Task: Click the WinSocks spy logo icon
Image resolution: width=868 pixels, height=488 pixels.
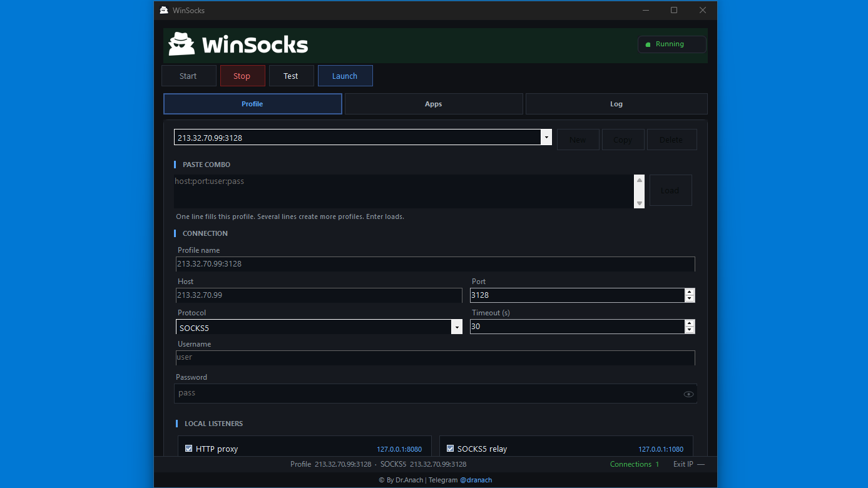Action: pyautogui.click(x=182, y=44)
